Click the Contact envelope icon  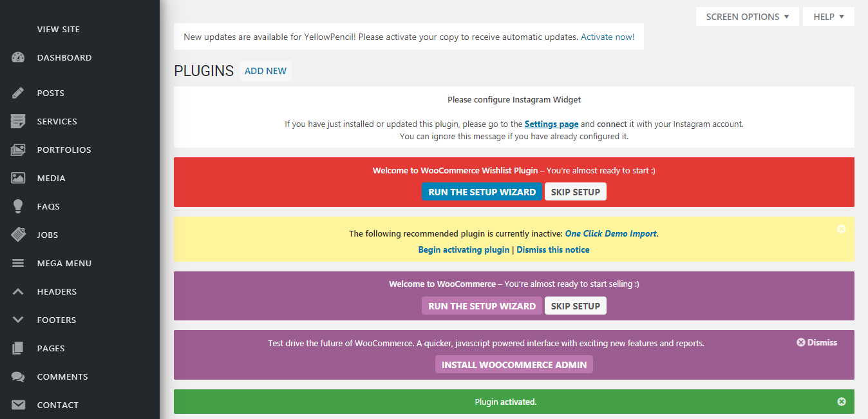[18, 405]
